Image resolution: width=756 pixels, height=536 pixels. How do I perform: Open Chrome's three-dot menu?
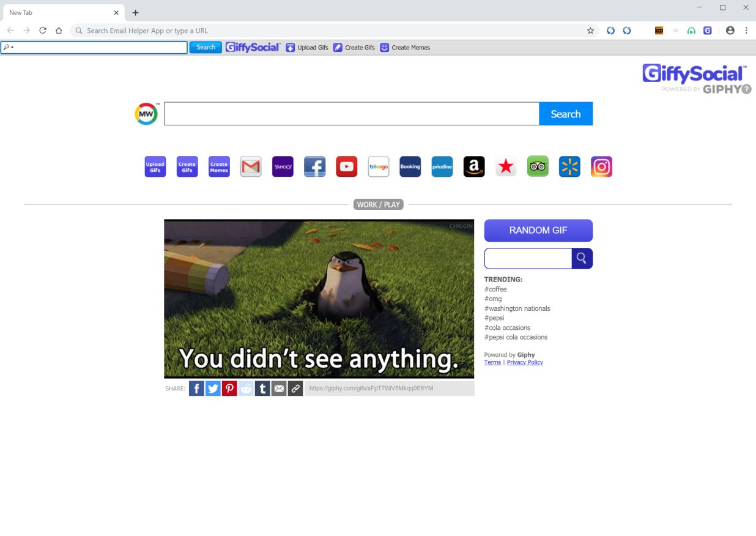click(746, 31)
